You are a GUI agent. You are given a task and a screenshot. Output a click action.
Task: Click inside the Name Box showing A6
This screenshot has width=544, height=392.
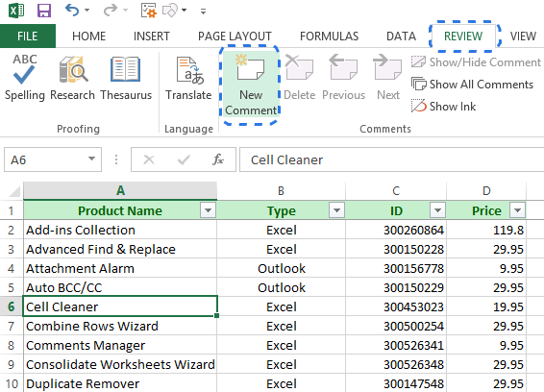point(45,159)
